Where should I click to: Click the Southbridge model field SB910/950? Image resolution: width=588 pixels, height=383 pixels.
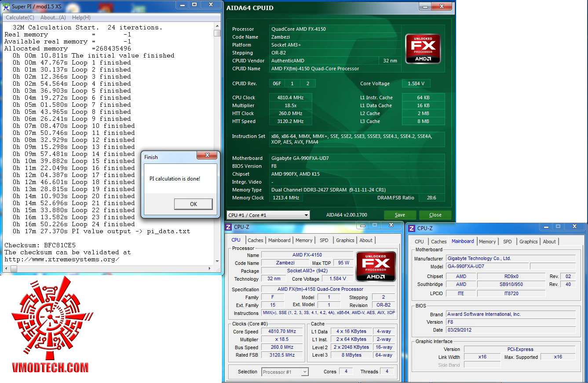(511, 284)
